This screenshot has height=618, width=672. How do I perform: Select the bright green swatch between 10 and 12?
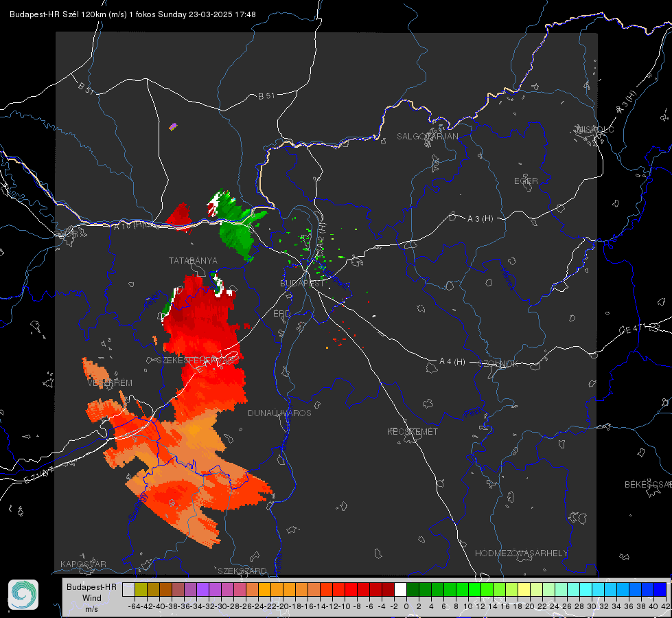click(x=474, y=589)
